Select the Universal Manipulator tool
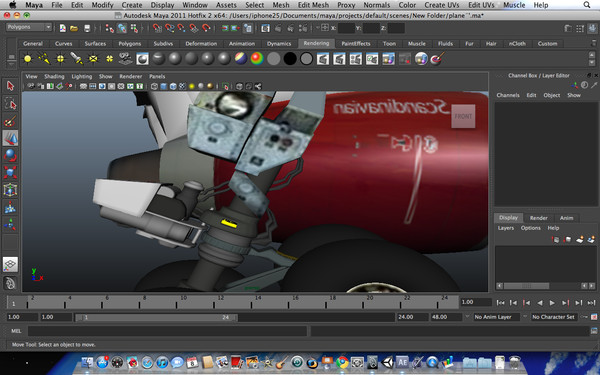Screen dimensions: 600x375 point(10,190)
